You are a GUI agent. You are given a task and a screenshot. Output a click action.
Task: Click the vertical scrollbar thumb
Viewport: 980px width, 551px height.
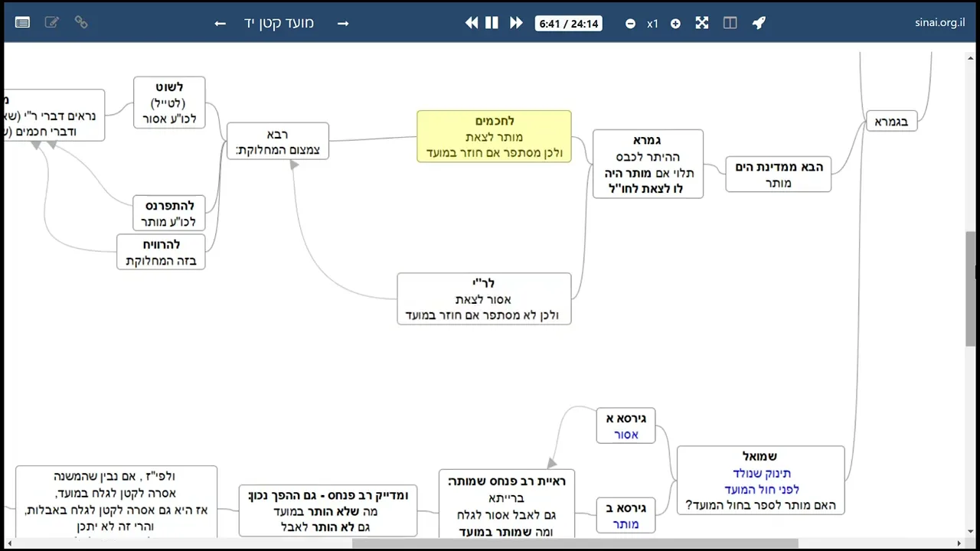[971, 288]
